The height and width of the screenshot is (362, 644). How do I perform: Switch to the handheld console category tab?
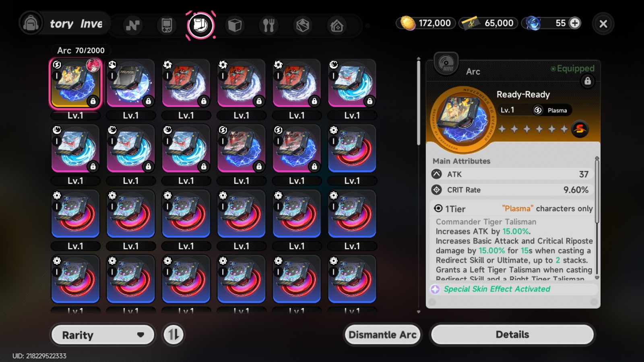coord(167,25)
